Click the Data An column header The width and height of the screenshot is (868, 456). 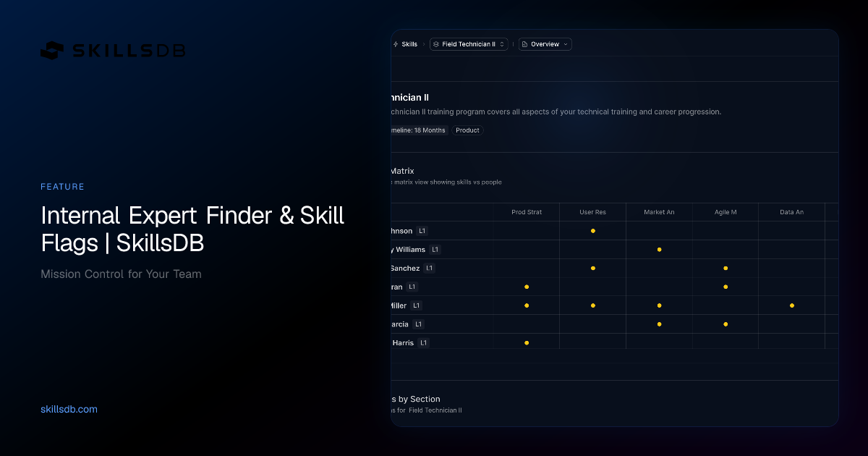tap(791, 212)
